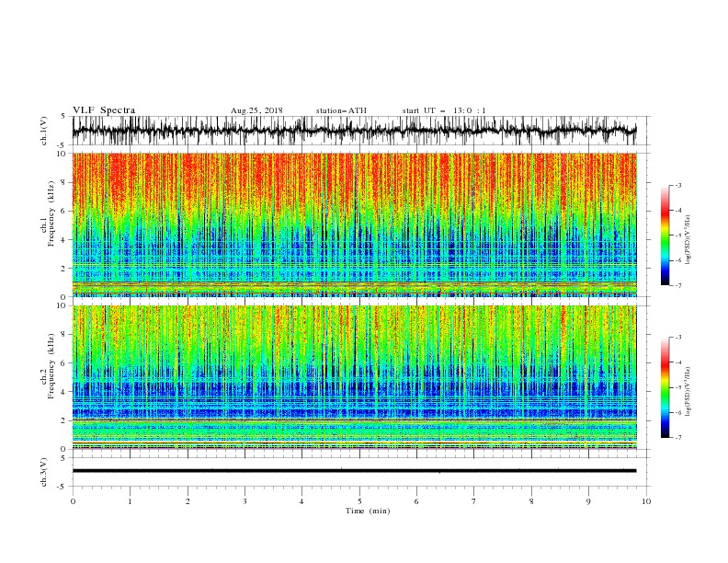Click time axis tick label '8'
The image size is (728, 563).
point(531,501)
